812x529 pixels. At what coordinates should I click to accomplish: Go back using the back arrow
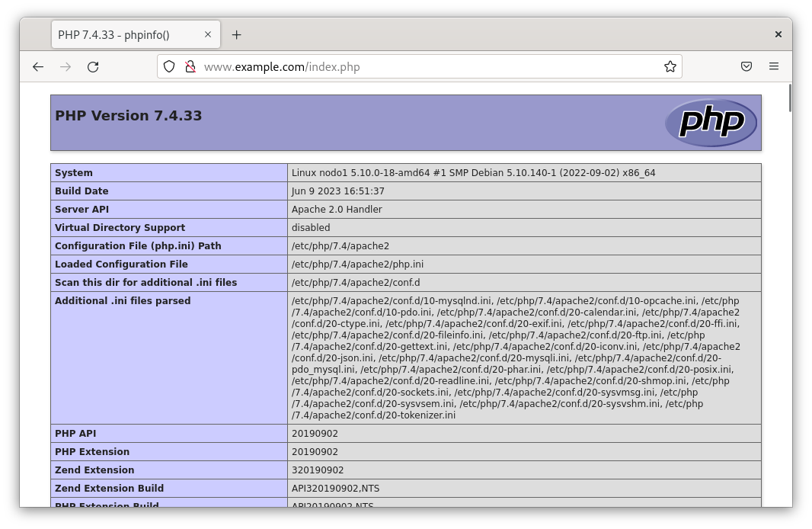click(38, 67)
